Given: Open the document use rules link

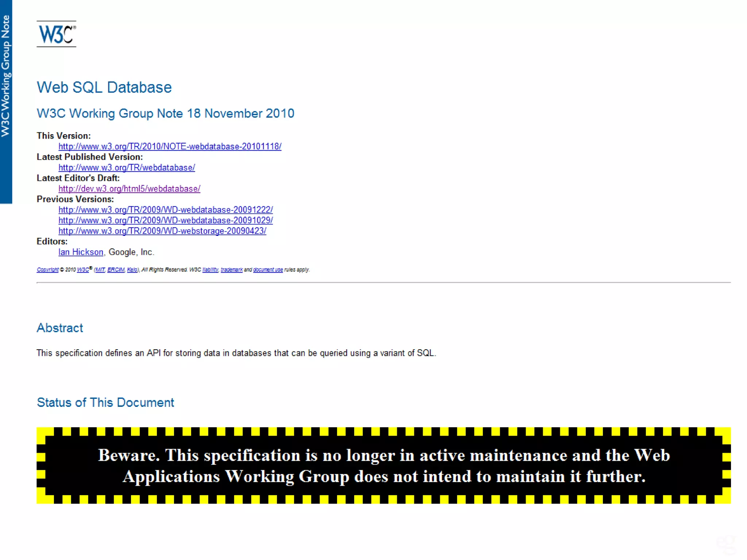Looking at the screenshot, I should [268, 270].
